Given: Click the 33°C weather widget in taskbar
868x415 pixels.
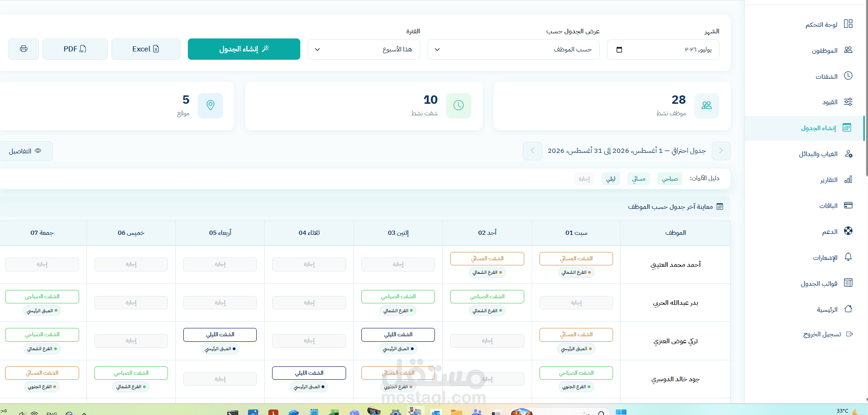Looking at the screenshot, I should point(847,411).
